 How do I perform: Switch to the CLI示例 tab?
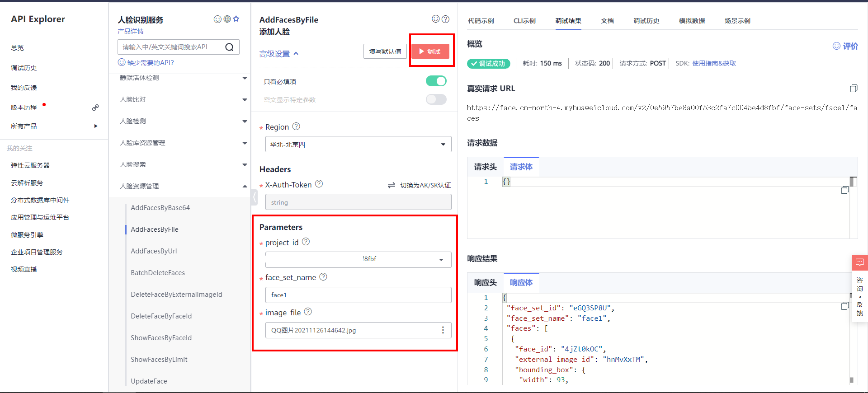pyautogui.click(x=524, y=21)
